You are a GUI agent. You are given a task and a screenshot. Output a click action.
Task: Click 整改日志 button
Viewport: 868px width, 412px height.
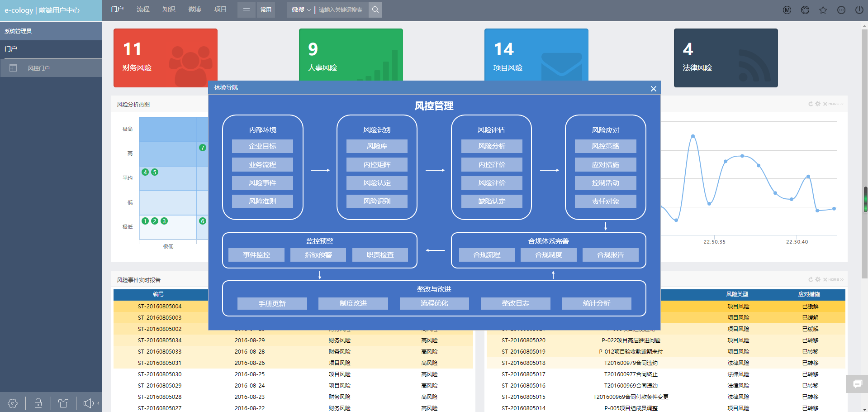pos(515,303)
